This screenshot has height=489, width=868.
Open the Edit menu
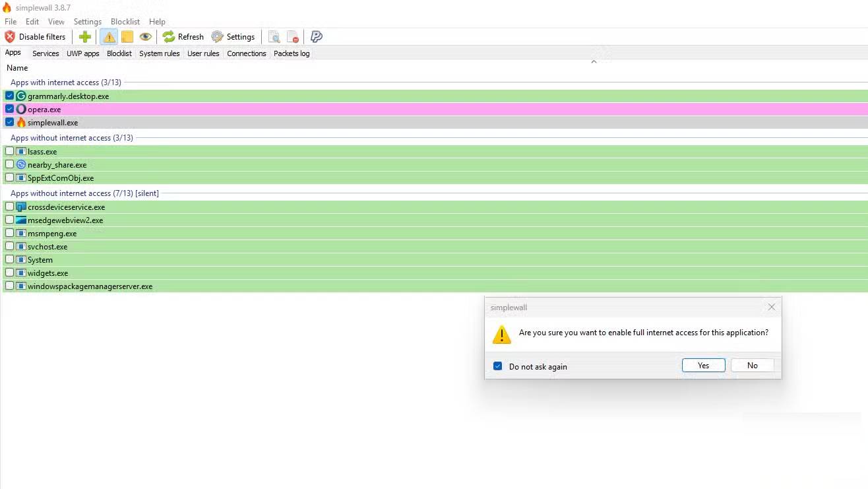coord(32,22)
